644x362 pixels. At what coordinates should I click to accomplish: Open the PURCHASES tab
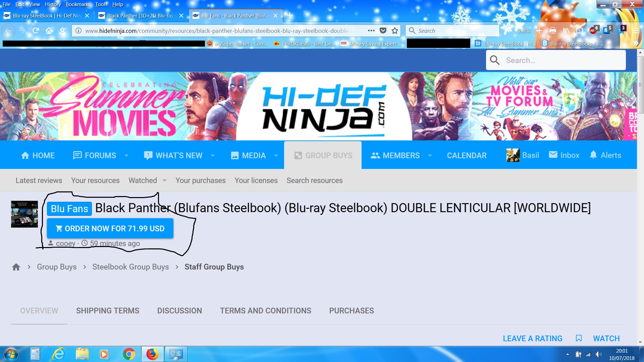pos(352,311)
